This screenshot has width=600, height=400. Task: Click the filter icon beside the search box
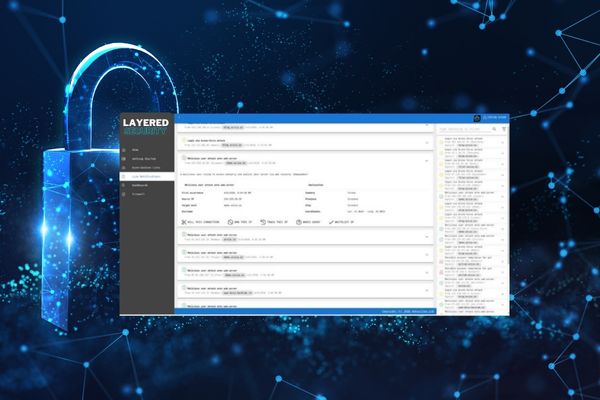click(x=504, y=129)
